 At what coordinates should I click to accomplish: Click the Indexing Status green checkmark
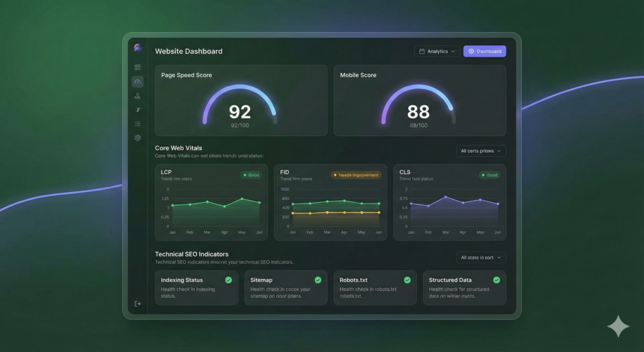point(228,280)
